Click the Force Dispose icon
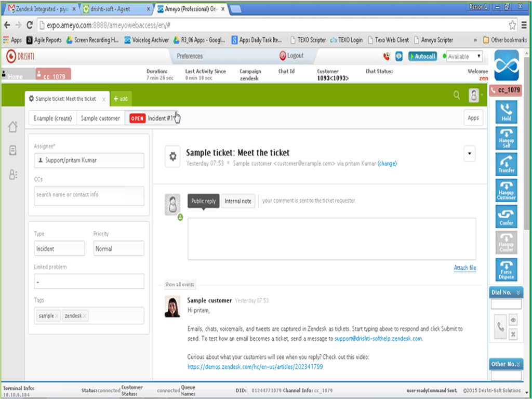This screenshot has height=399, width=532. click(x=506, y=270)
